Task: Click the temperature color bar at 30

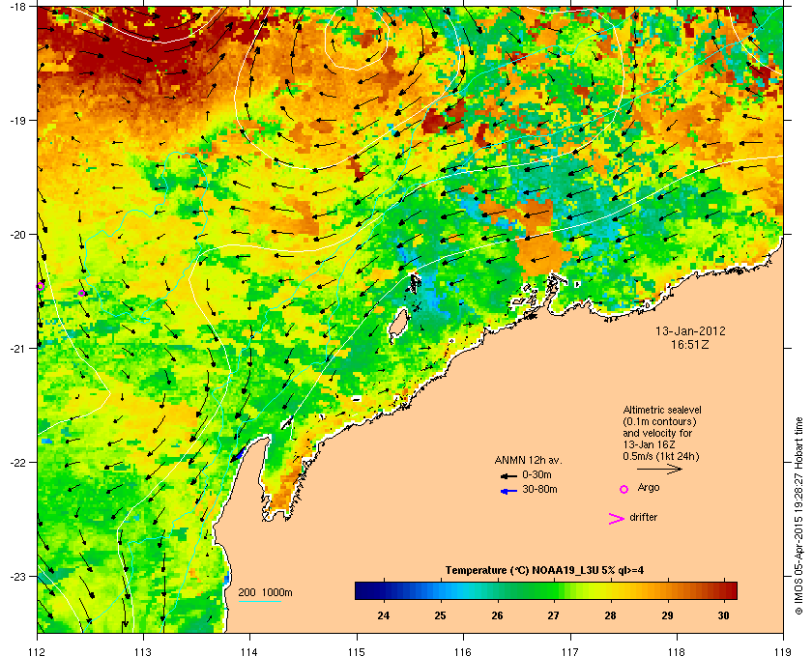Action: click(x=724, y=590)
